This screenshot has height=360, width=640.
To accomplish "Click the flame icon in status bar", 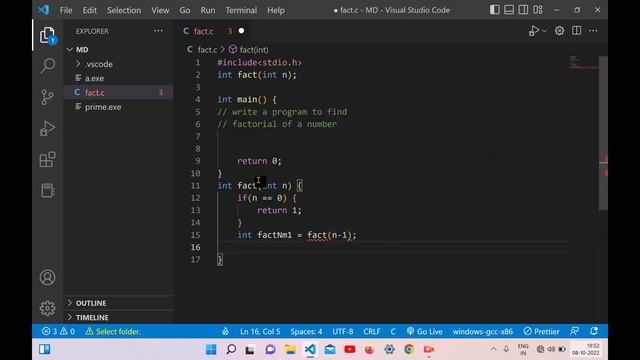I will pyautogui.click(x=225, y=331).
